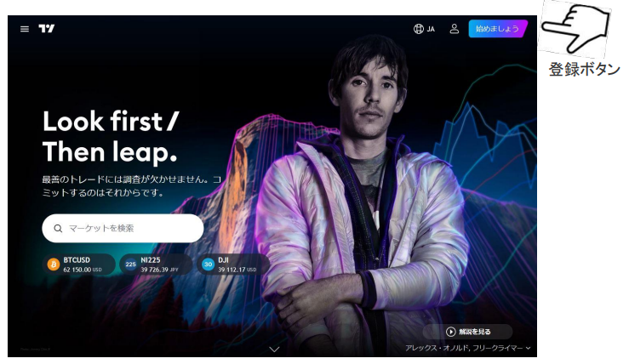
Task: Click the play icon in 解説を見る
Action: click(x=451, y=332)
